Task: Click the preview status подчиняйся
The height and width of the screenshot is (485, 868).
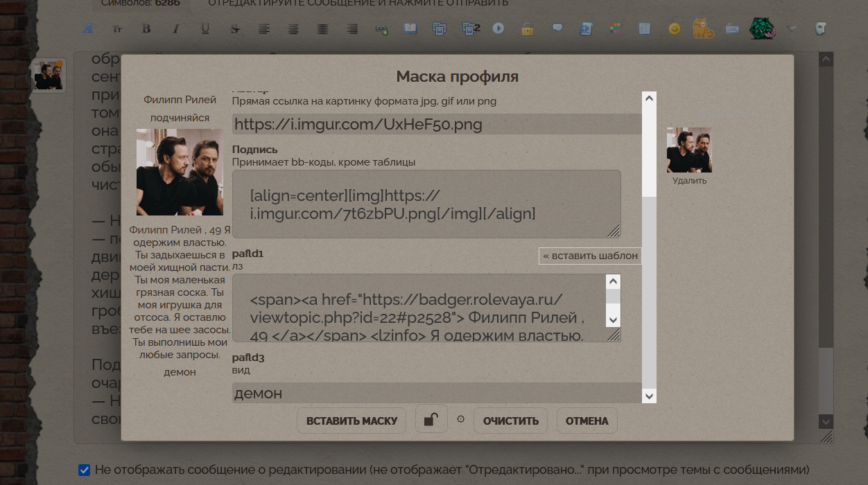Action: pos(180,118)
